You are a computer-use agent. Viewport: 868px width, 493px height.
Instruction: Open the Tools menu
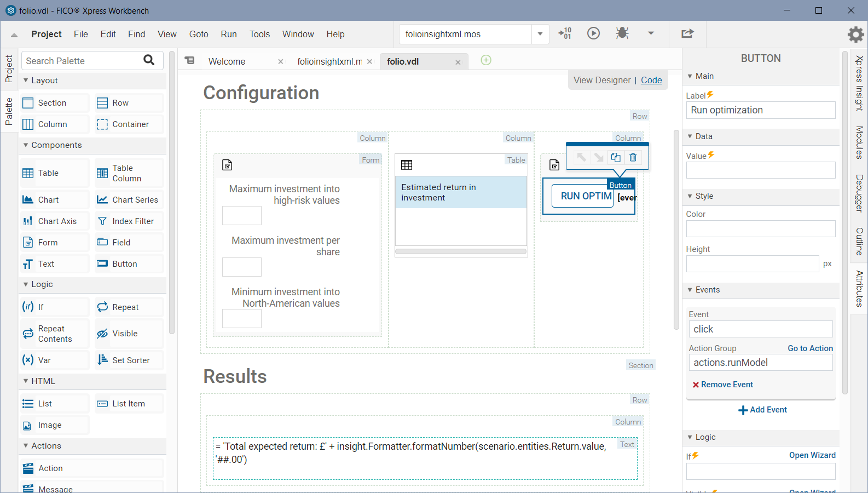click(x=259, y=34)
